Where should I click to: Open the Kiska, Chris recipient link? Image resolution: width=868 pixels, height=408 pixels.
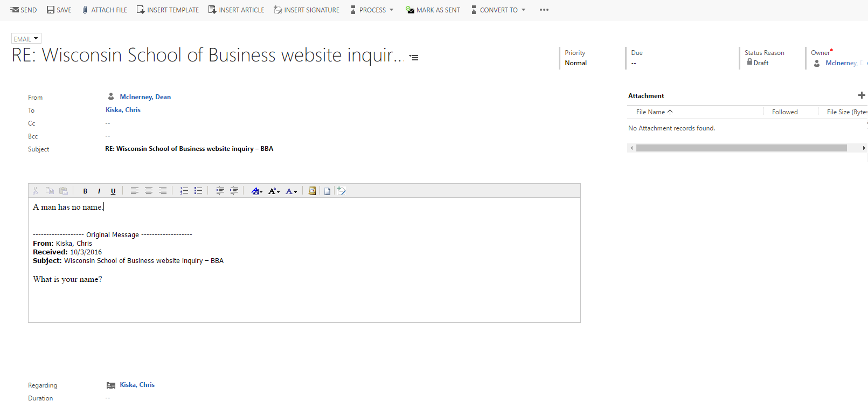click(x=123, y=110)
